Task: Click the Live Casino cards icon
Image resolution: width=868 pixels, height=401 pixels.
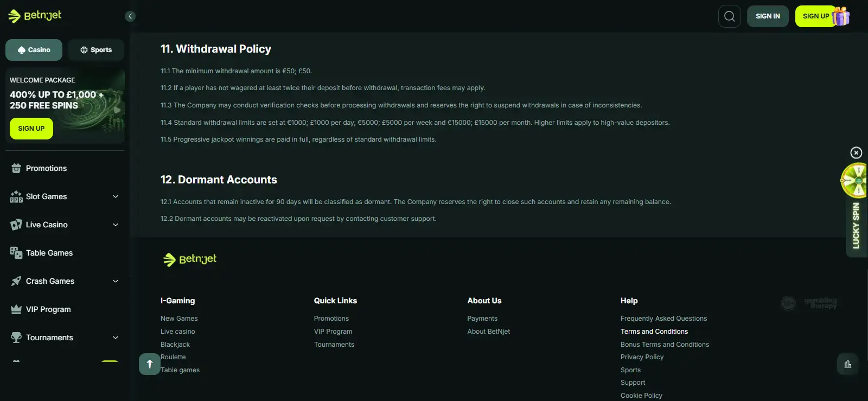Action: click(x=16, y=225)
